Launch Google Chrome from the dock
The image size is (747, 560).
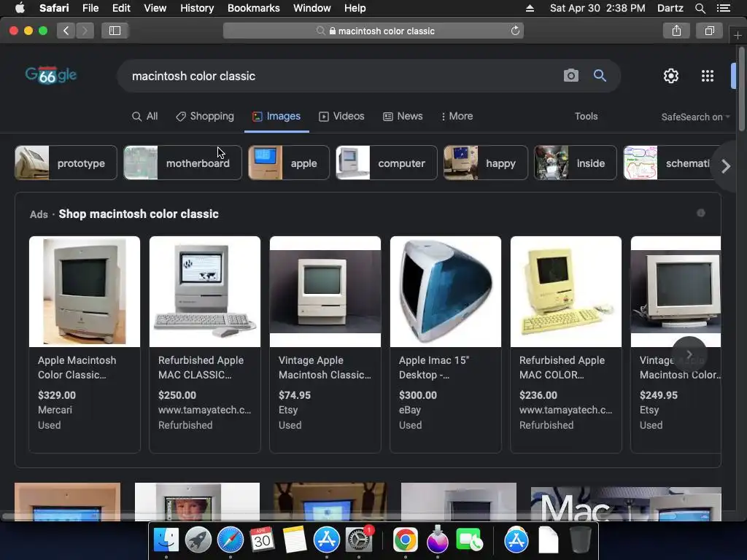tap(406, 540)
